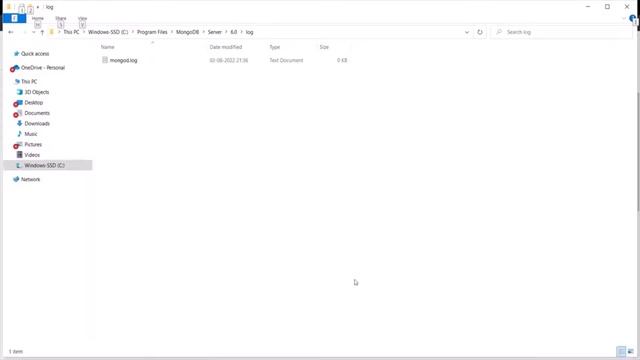Viewport: 640px width, 360px height.
Task: Click the 3D Objects cube icon
Action: 19,92
